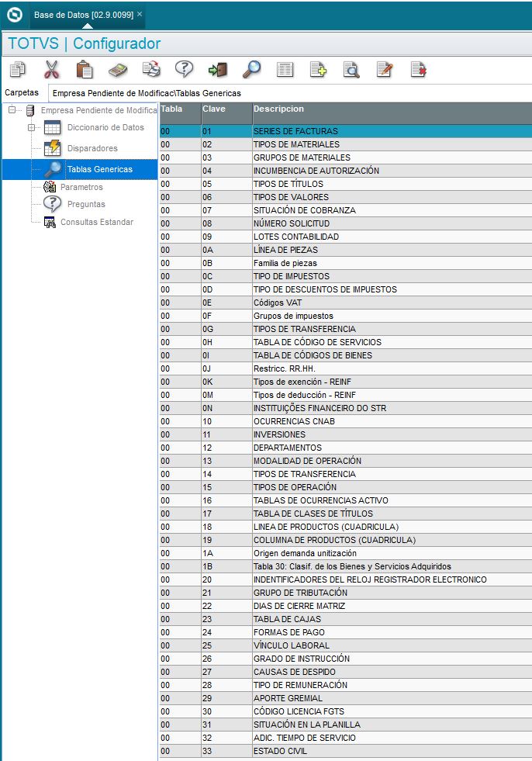Select row CAUSAS DE DESPIDO

pos(346,672)
